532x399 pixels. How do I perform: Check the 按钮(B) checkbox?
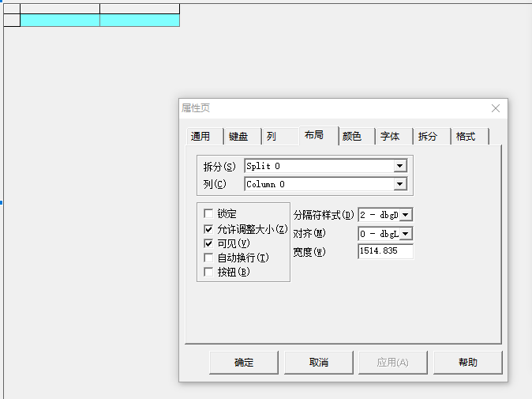tap(208, 272)
